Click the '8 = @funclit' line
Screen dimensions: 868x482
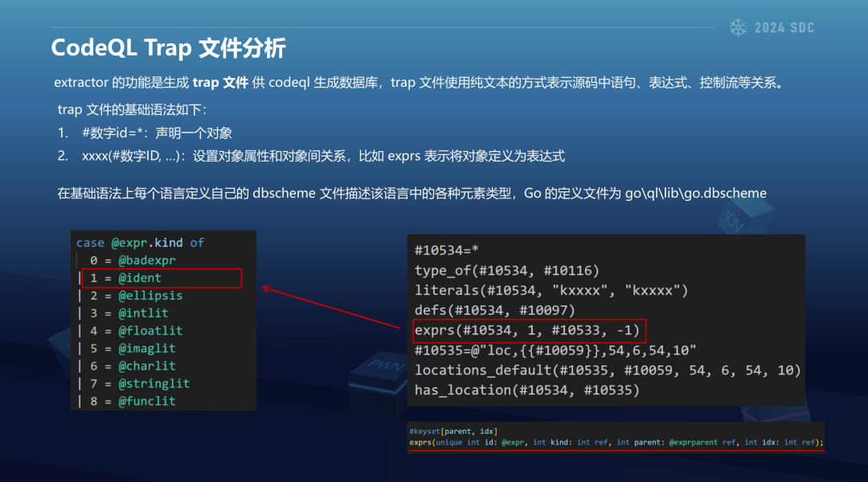coord(133,401)
